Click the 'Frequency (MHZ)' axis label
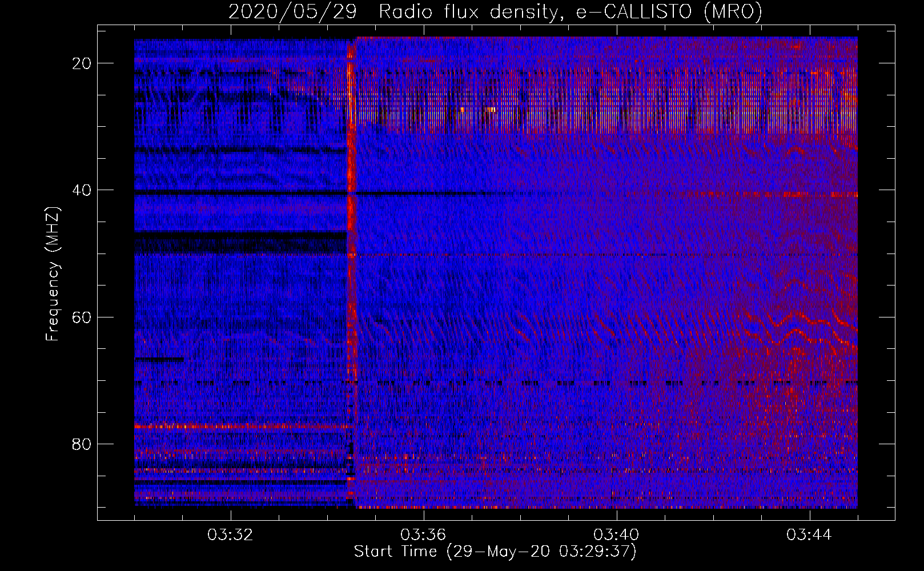This screenshot has width=924, height=571. point(53,274)
